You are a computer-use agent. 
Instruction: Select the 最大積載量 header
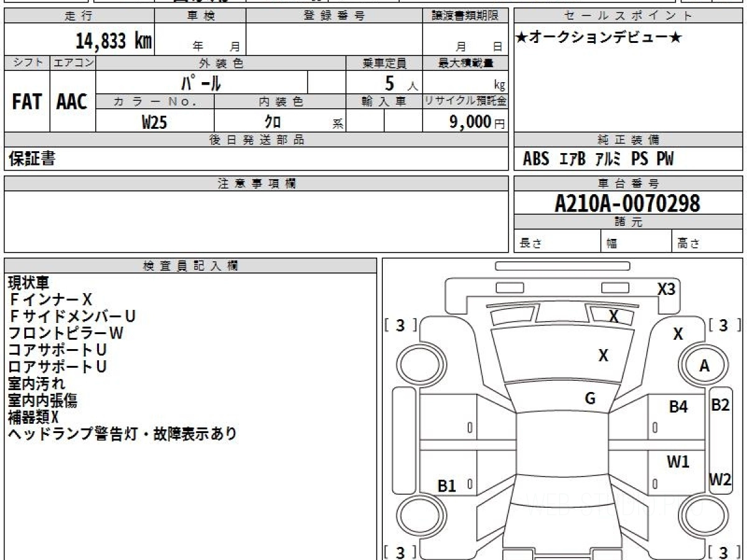coord(466,63)
